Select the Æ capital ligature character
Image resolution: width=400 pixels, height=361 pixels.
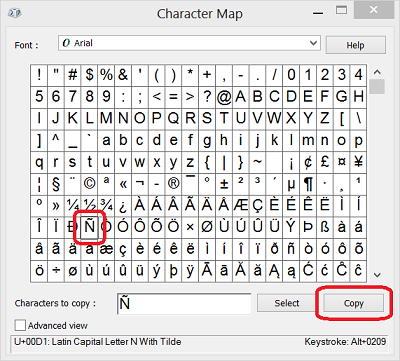[x=241, y=205]
